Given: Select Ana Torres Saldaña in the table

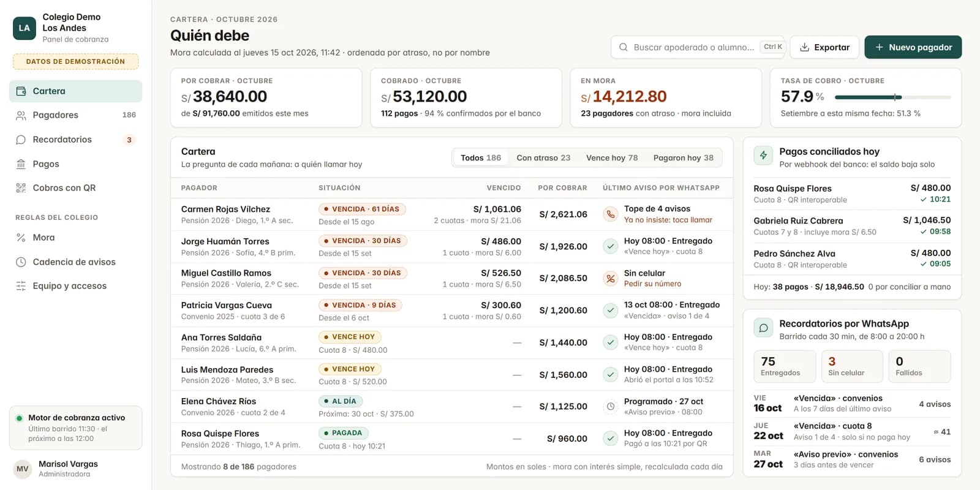Looking at the screenshot, I should coord(451,342).
